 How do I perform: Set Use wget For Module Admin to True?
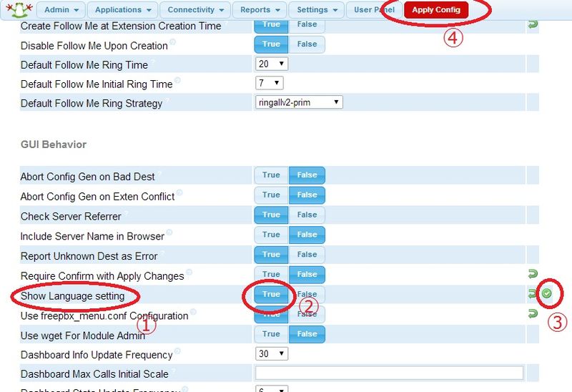[271, 334]
